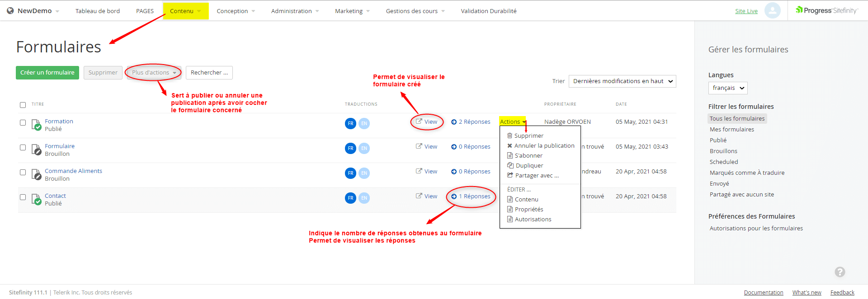Click the FR translation badge for Commande Aliments

350,173
